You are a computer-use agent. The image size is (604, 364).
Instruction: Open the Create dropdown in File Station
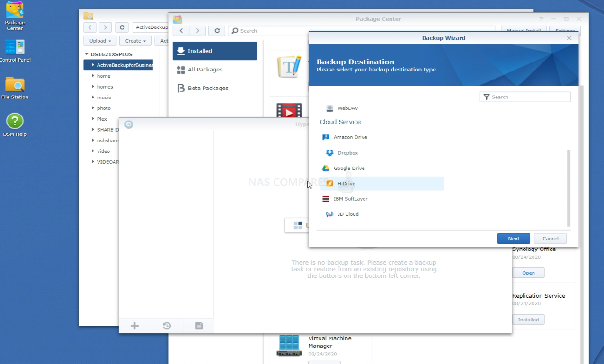(135, 41)
